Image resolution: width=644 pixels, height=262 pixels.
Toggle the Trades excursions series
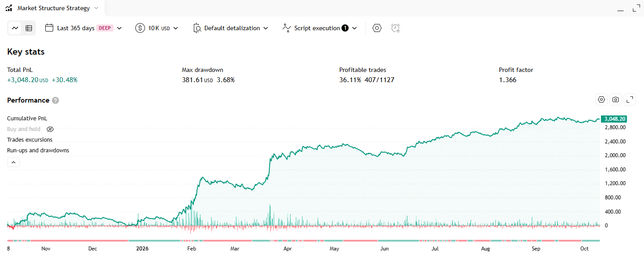(x=30, y=140)
